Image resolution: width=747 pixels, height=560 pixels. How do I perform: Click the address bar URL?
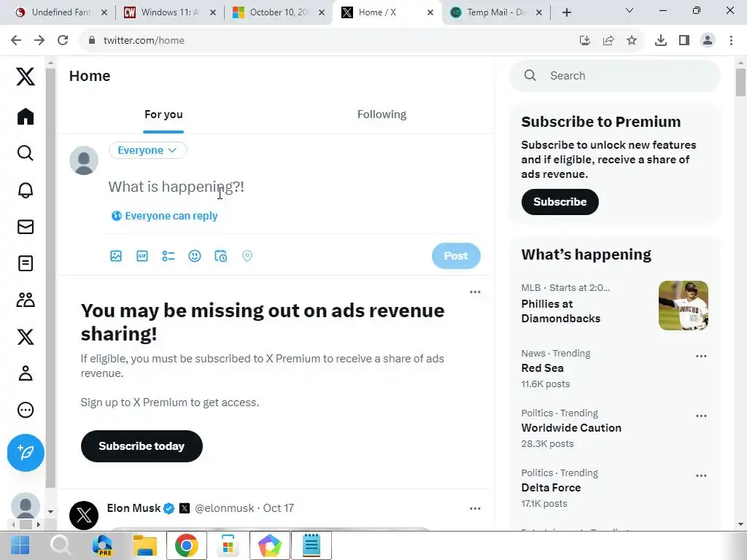144,41
